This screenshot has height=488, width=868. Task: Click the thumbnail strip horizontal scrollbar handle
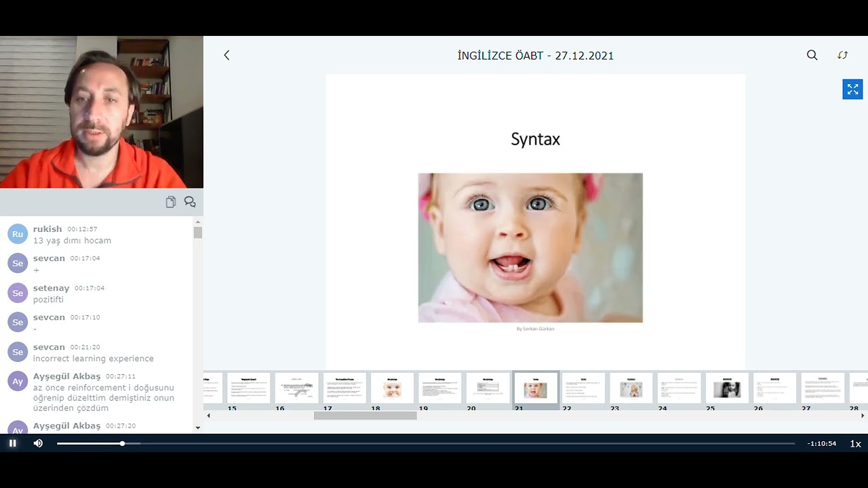coord(365,415)
